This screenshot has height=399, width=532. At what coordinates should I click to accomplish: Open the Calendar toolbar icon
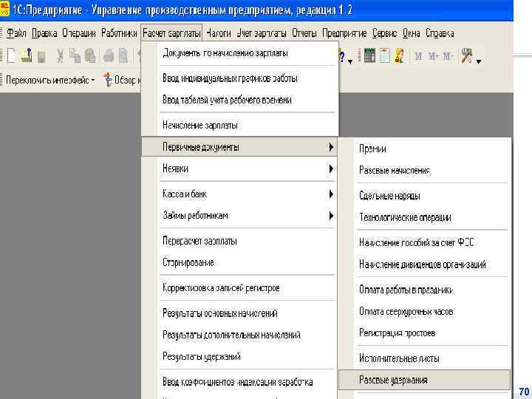click(384, 55)
